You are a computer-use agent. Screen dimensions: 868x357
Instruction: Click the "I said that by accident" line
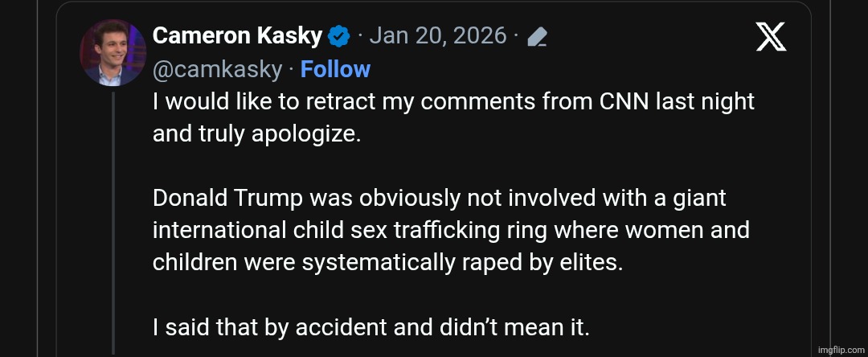371,327
